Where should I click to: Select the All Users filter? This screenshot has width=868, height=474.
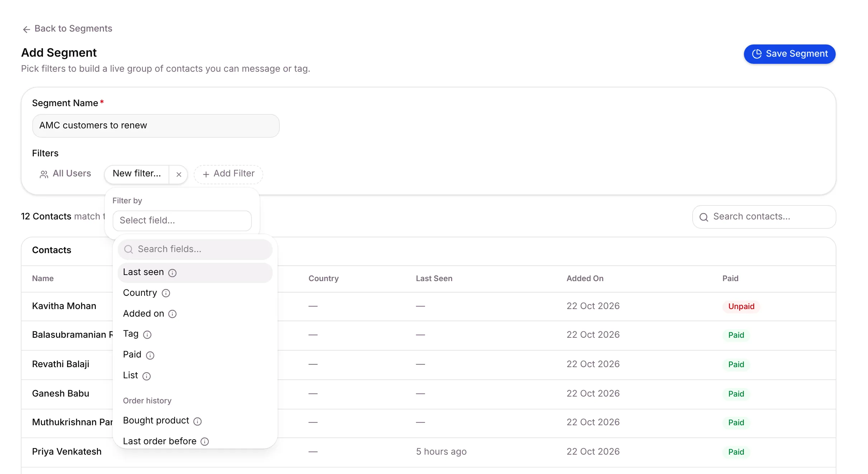(65, 174)
